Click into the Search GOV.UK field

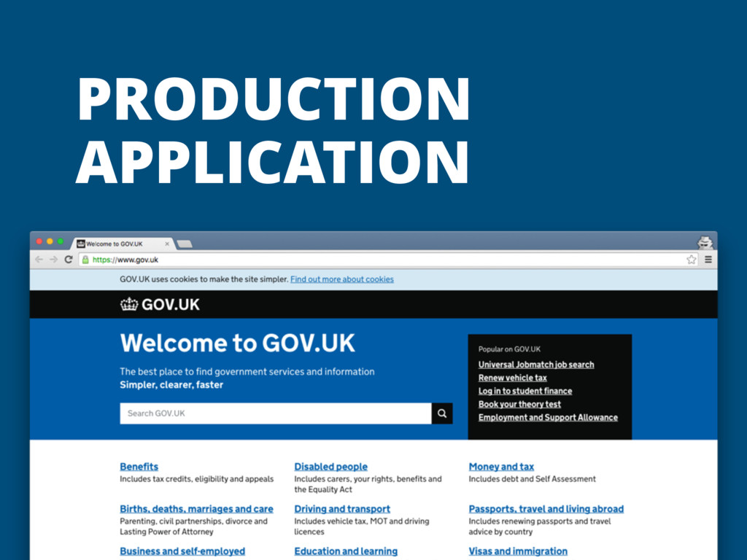point(276,413)
